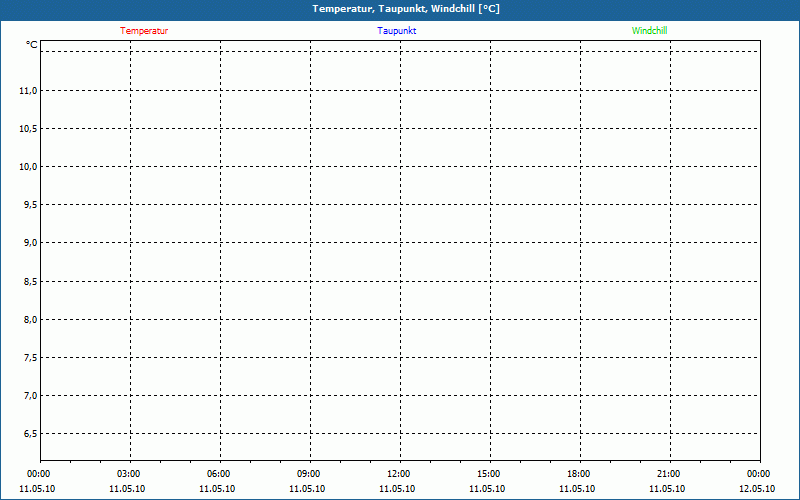Viewport: 800px width, 500px height.
Task: Select the 21:00 time axis marker
Action: tap(668, 474)
